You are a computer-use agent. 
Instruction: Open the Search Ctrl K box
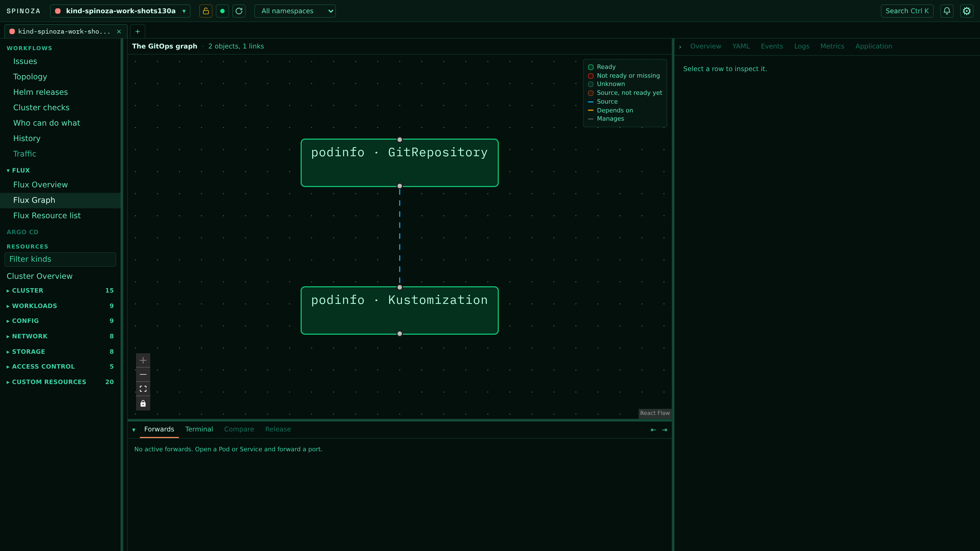[907, 11]
